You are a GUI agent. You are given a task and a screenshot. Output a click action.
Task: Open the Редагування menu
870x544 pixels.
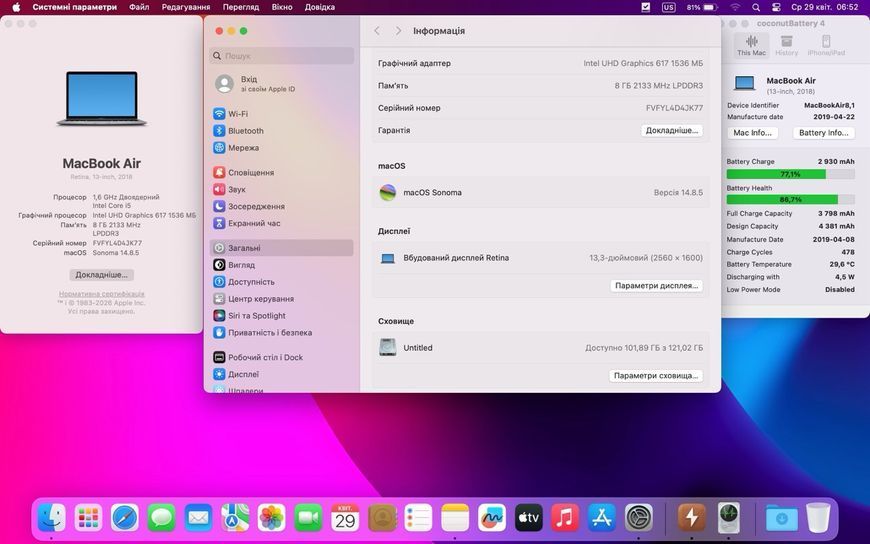(x=186, y=7)
